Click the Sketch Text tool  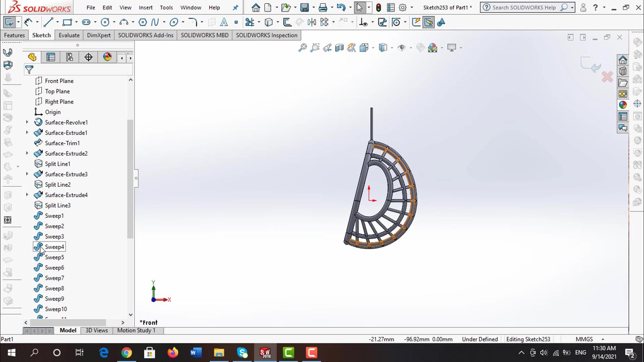(224, 22)
